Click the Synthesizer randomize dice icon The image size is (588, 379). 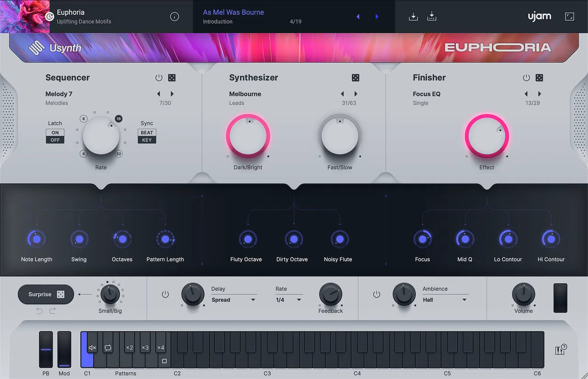[355, 77]
